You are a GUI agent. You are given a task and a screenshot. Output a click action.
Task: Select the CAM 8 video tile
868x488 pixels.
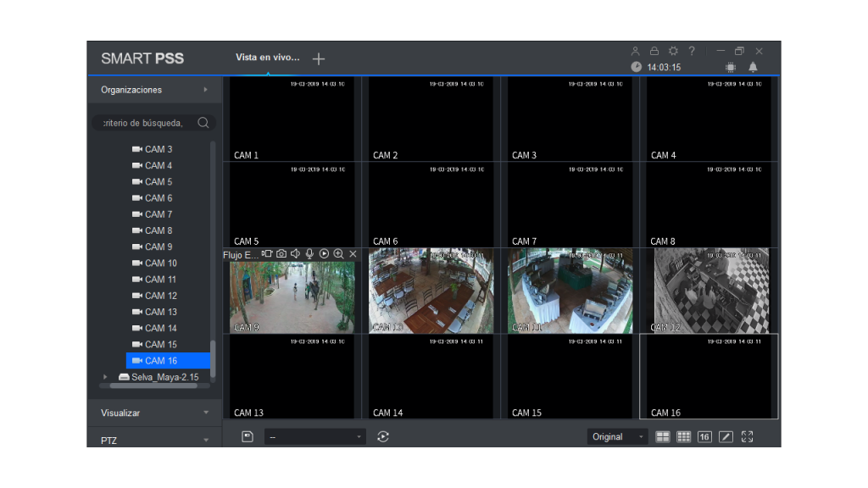(709, 205)
